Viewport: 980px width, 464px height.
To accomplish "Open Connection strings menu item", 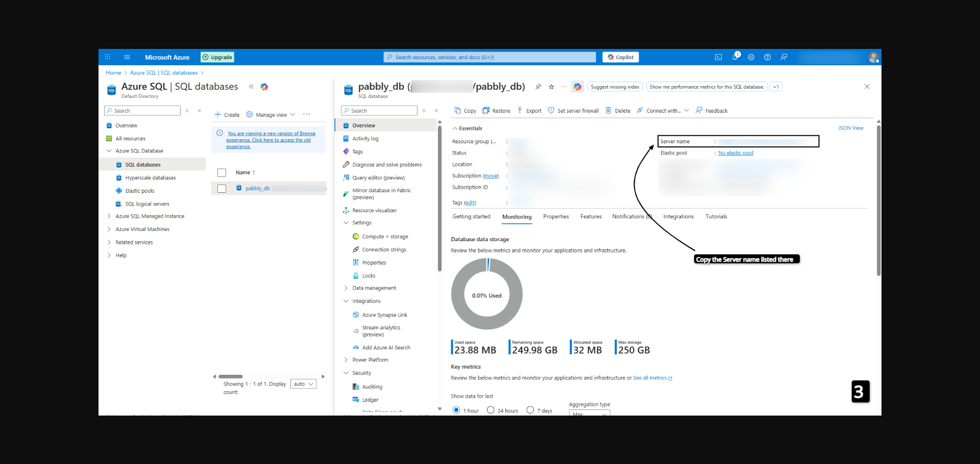I will tap(384, 250).
